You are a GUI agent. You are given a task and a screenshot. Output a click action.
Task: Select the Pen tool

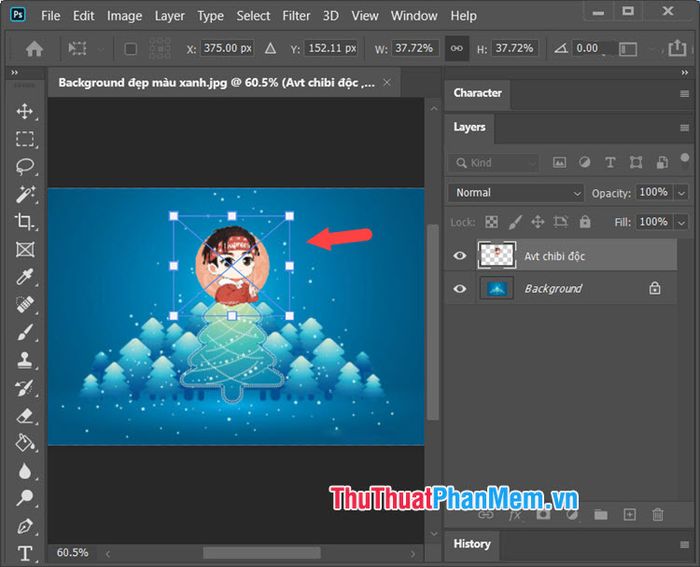(25, 526)
